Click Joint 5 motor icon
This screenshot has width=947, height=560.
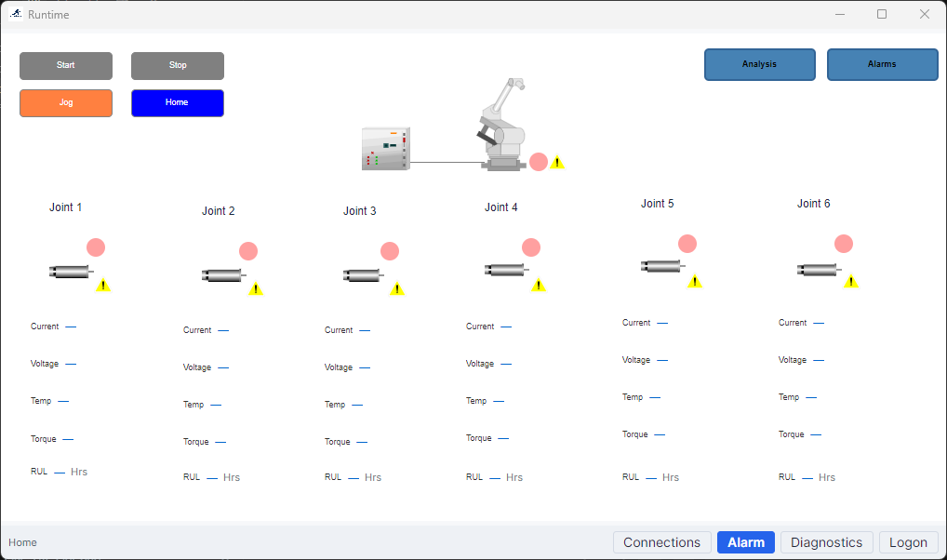point(662,266)
